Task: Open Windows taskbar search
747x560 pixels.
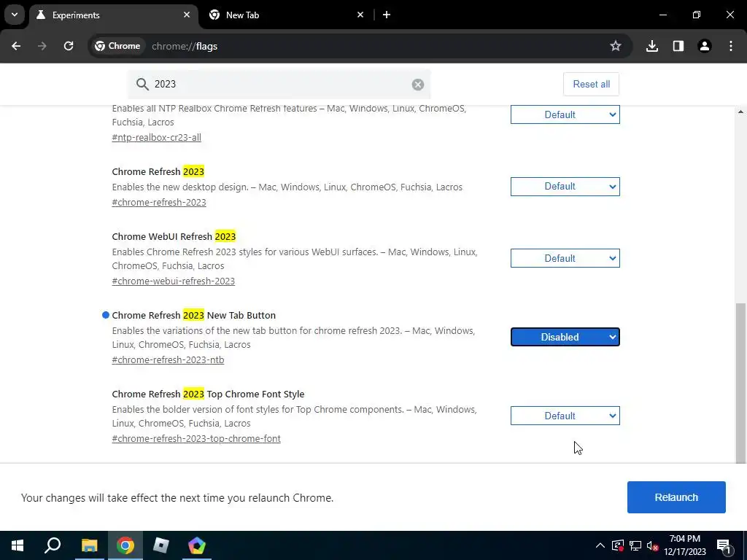Action: click(53, 545)
